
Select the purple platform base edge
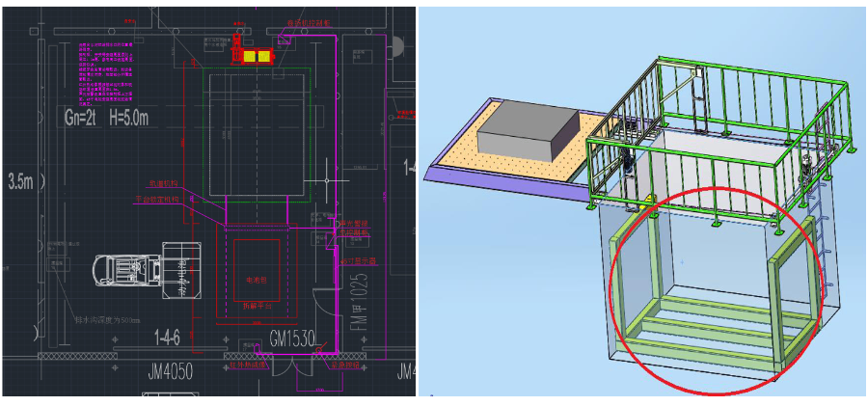click(508, 186)
